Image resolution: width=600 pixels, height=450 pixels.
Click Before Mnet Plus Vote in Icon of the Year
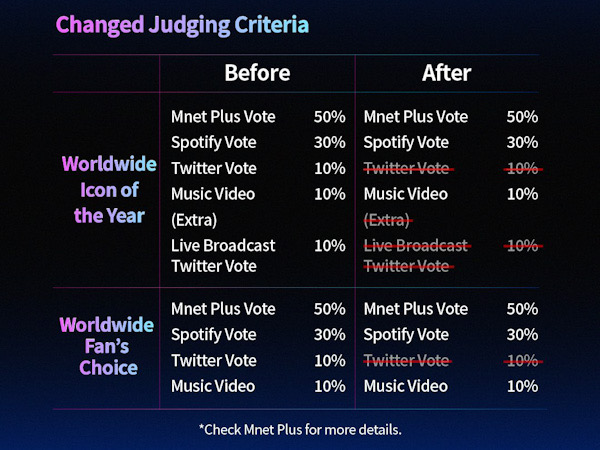tap(223, 117)
